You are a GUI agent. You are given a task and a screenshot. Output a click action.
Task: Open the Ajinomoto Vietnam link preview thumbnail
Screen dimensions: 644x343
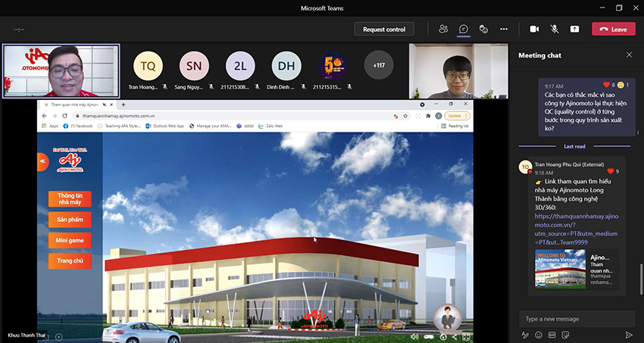(560, 268)
